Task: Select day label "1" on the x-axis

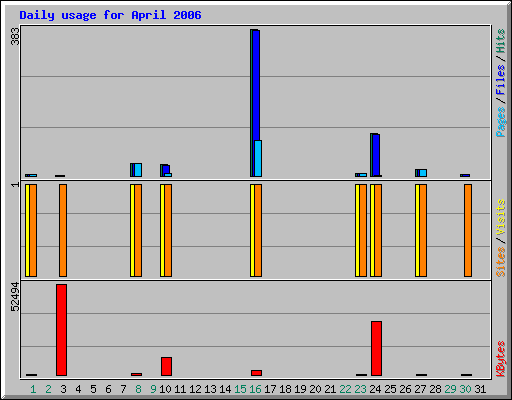Action: click(x=33, y=389)
